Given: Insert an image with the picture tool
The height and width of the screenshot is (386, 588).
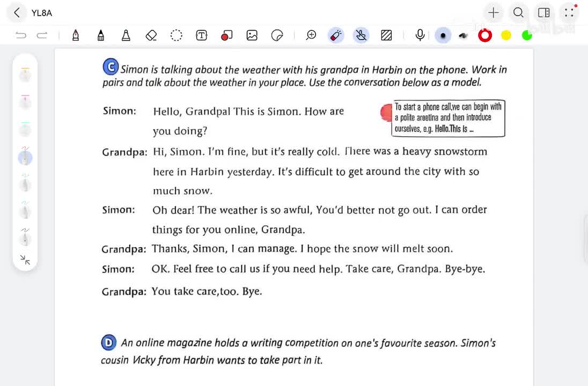Looking at the screenshot, I should pos(252,35).
